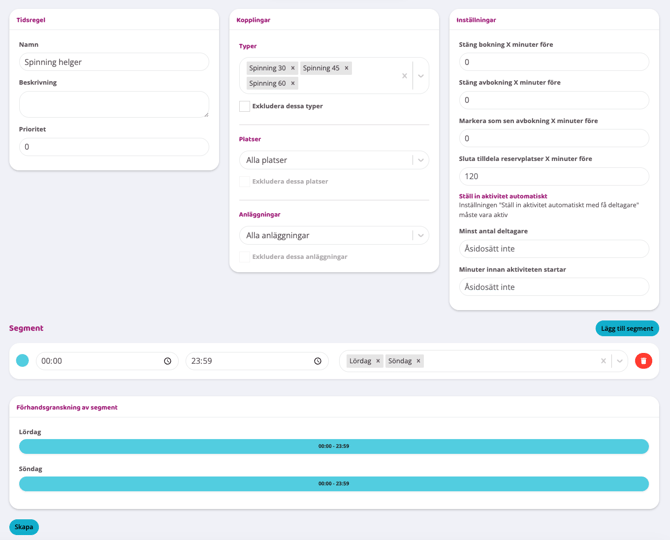Clear all selected days in segment
The width and height of the screenshot is (670, 540).
coord(603,361)
